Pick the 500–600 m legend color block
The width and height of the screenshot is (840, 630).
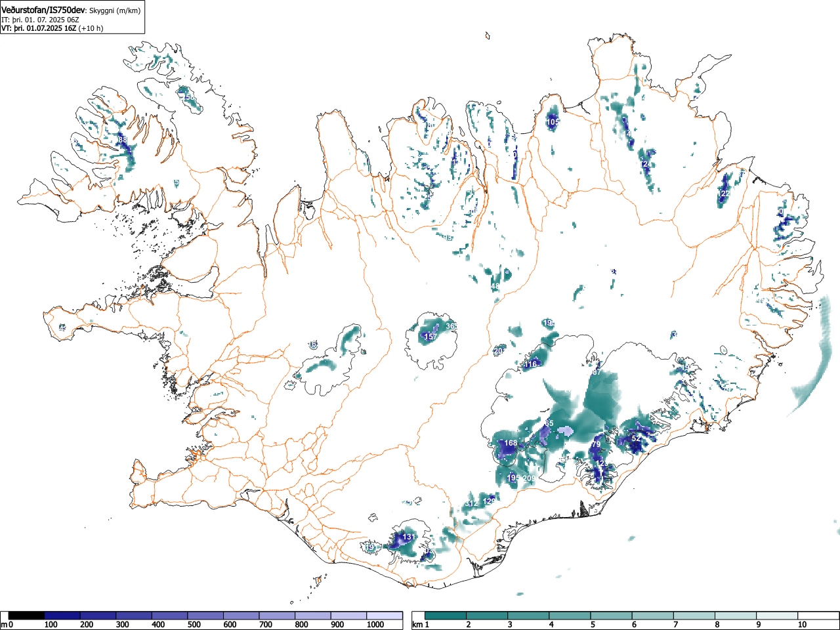click(205, 616)
